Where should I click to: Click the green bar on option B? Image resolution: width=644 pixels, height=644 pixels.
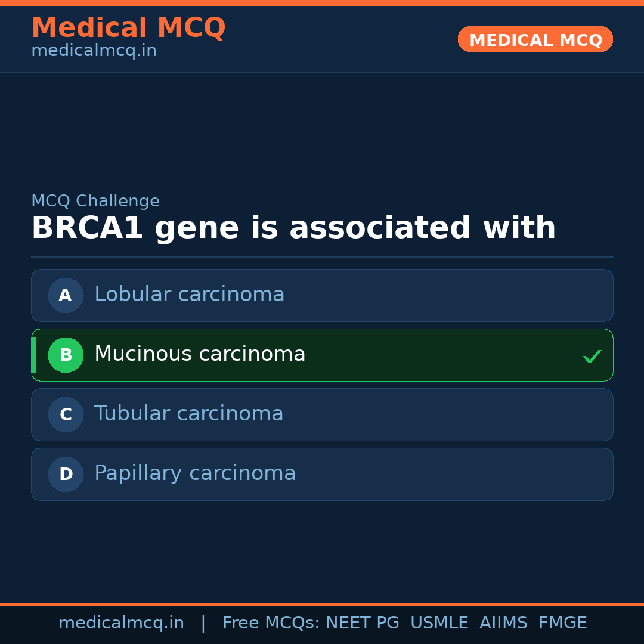tap(33, 355)
